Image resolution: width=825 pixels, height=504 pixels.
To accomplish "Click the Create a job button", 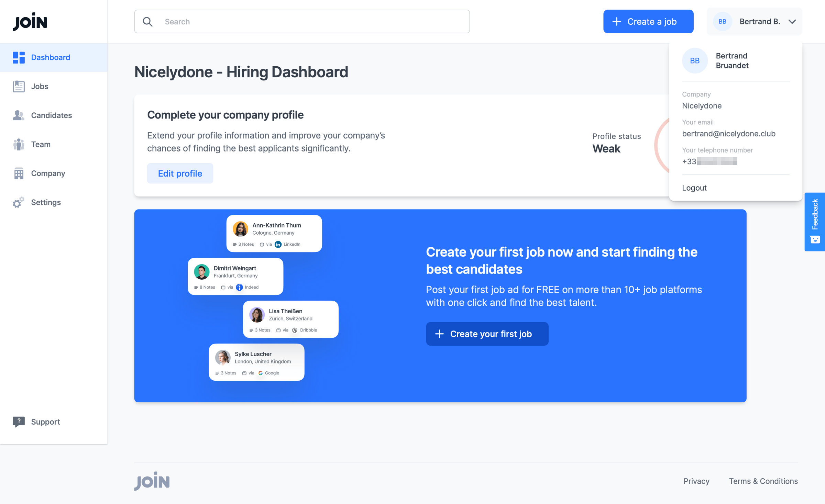I will 648,22.
